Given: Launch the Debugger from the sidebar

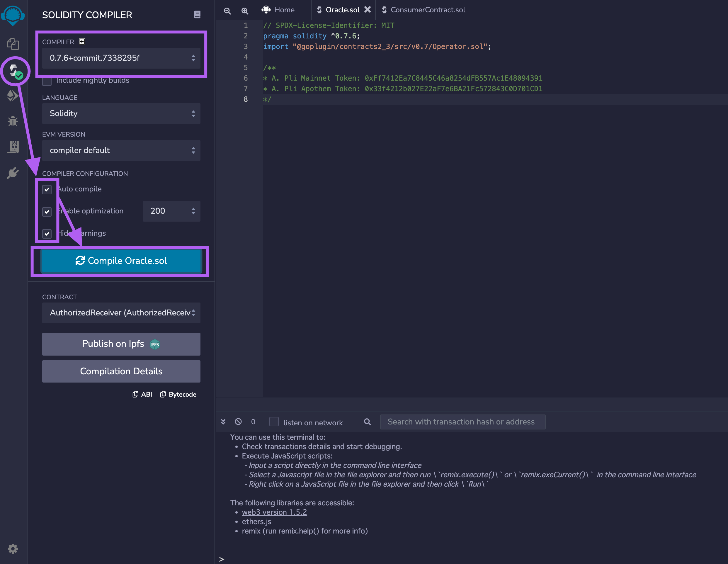Looking at the screenshot, I should pyautogui.click(x=13, y=121).
